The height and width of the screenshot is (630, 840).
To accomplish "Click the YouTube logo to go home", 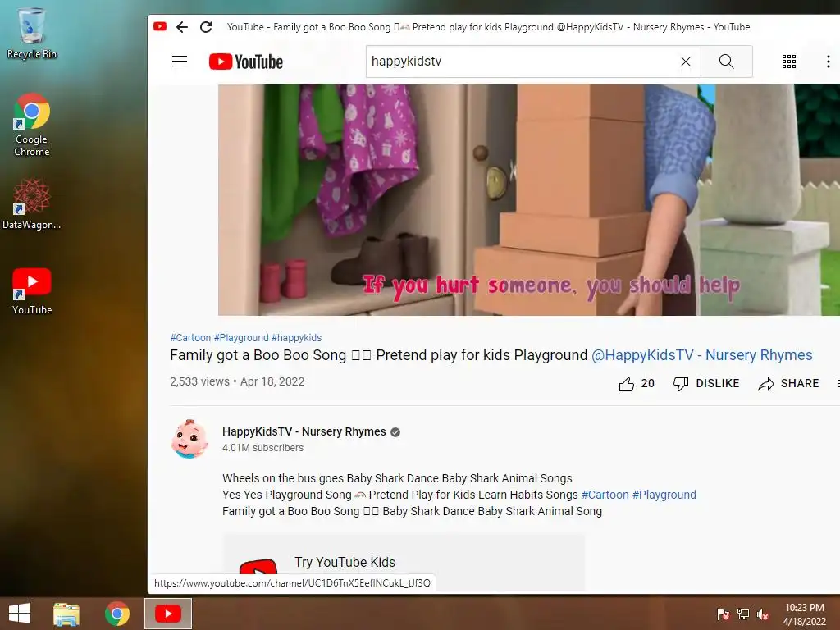I will [x=246, y=62].
